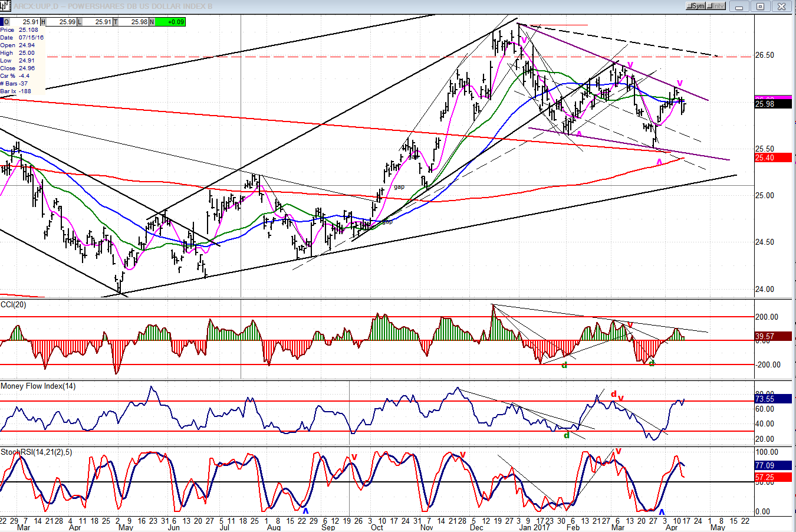Click the May label at the right end of time axis
796x532 pixels.
pos(718,527)
